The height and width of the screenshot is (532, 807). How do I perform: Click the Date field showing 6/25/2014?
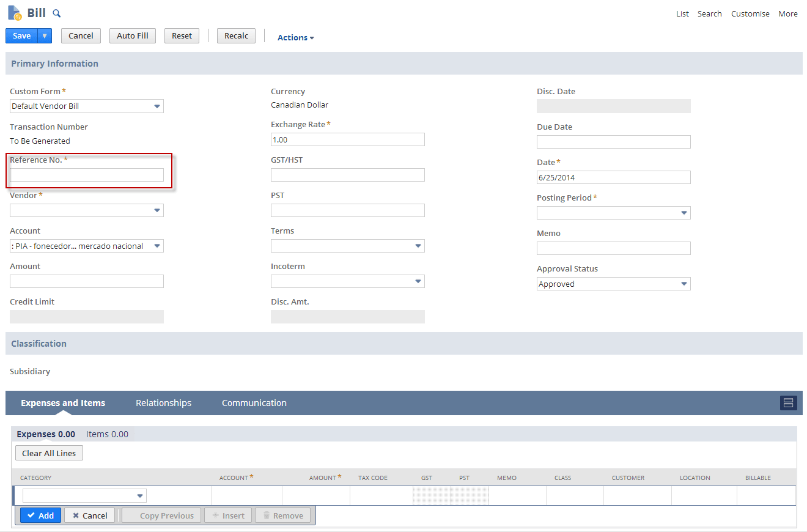[x=614, y=177]
